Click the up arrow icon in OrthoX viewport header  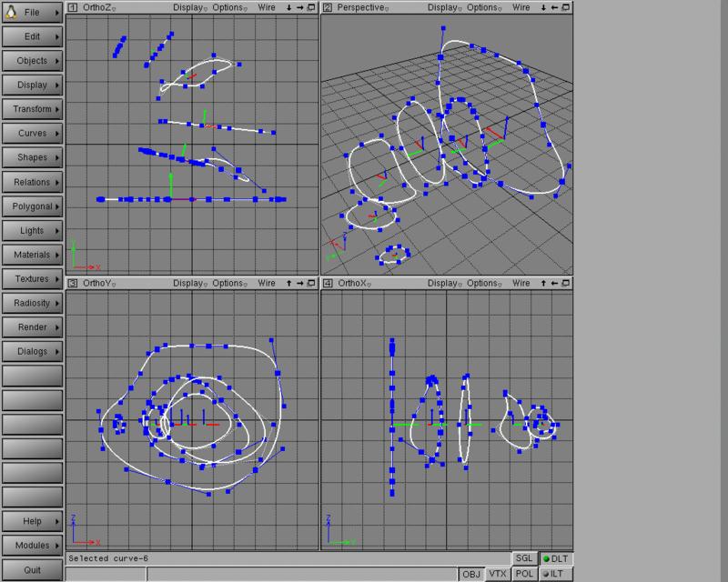tap(543, 283)
